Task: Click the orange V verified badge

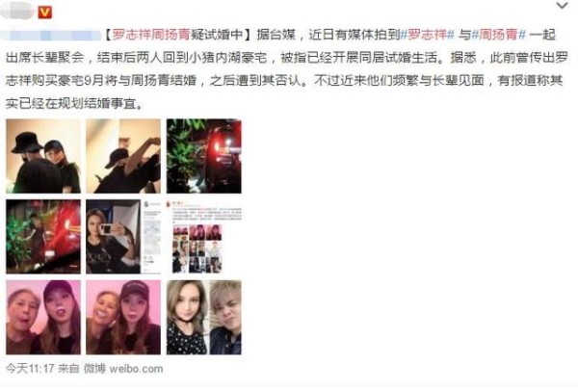Action: (45, 13)
